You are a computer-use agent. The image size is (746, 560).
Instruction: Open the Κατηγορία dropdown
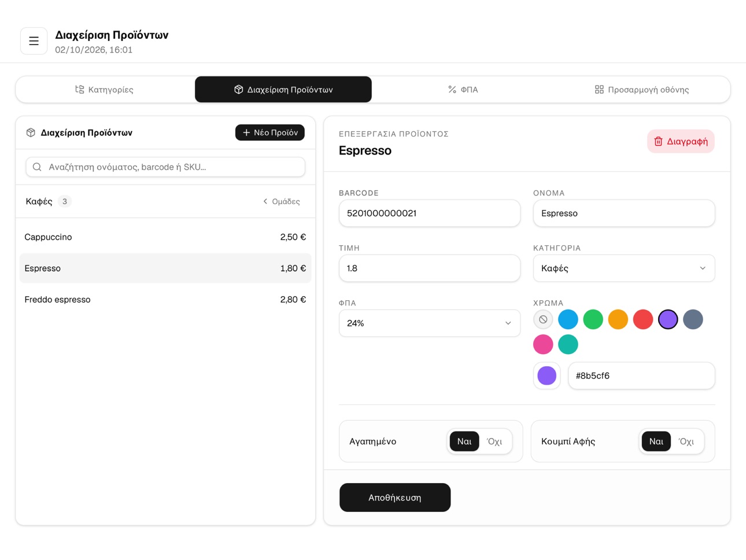(624, 268)
